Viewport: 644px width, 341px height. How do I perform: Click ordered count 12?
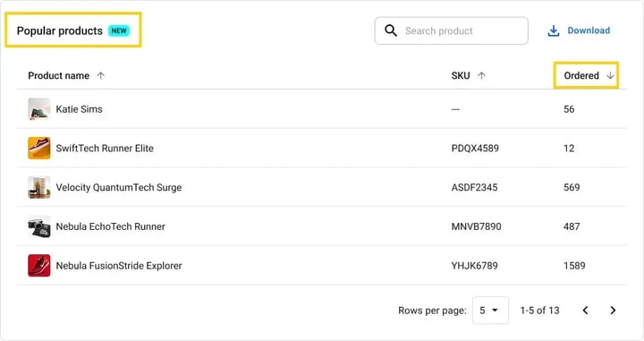[569, 149]
